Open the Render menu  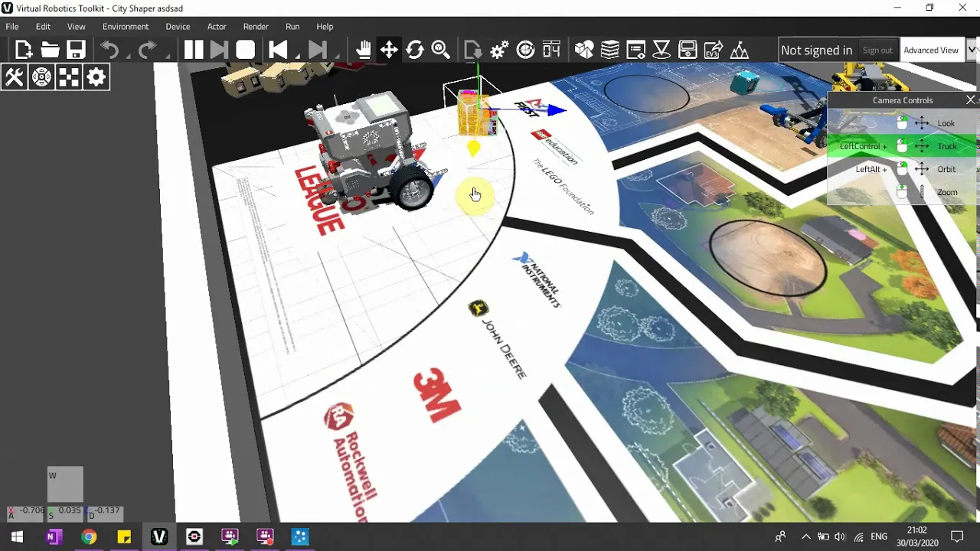click(x=256, y=27)
